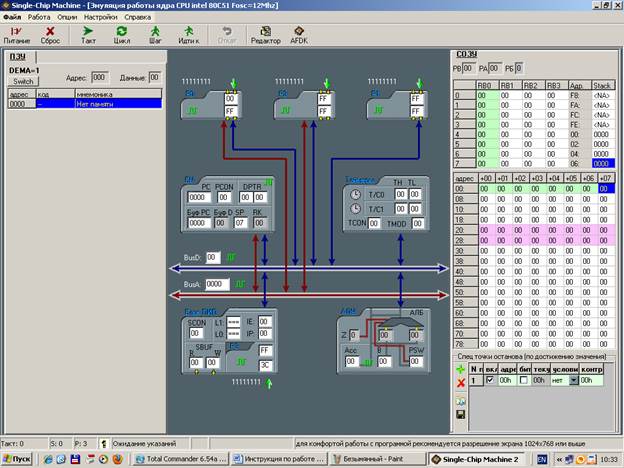
Task: Open the Файл menu
Action: [x=12, y=18]
